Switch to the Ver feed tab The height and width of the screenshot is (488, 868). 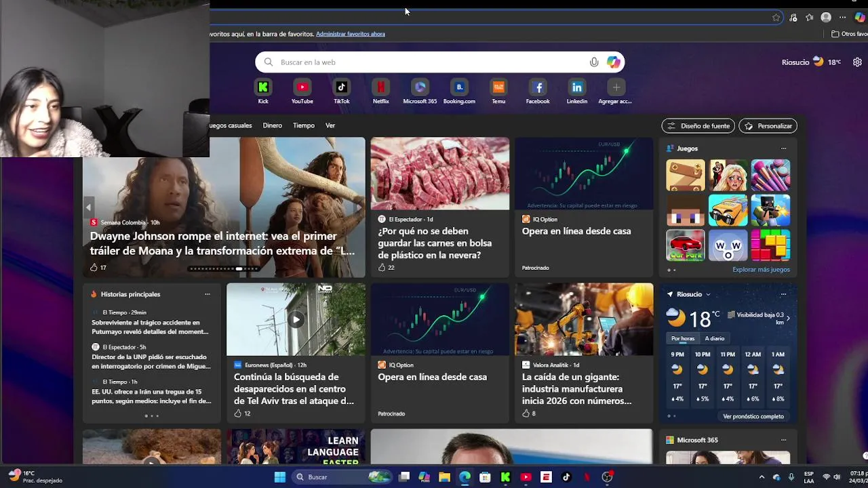[x=330, y=125]
